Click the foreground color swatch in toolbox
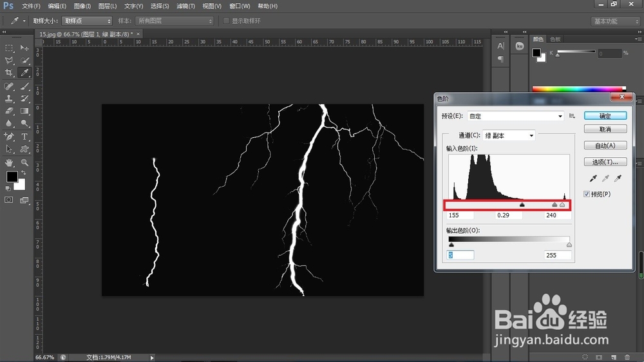 [12, 176]
